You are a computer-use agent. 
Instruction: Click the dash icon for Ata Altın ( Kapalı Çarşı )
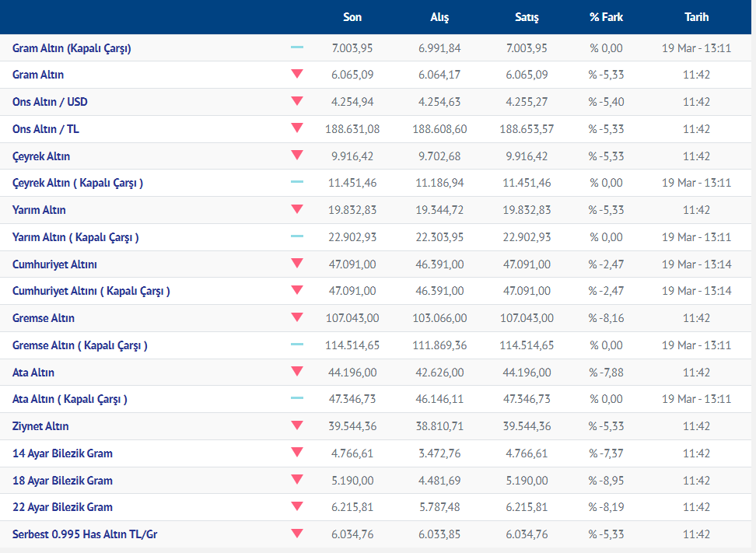coord(296,398)
